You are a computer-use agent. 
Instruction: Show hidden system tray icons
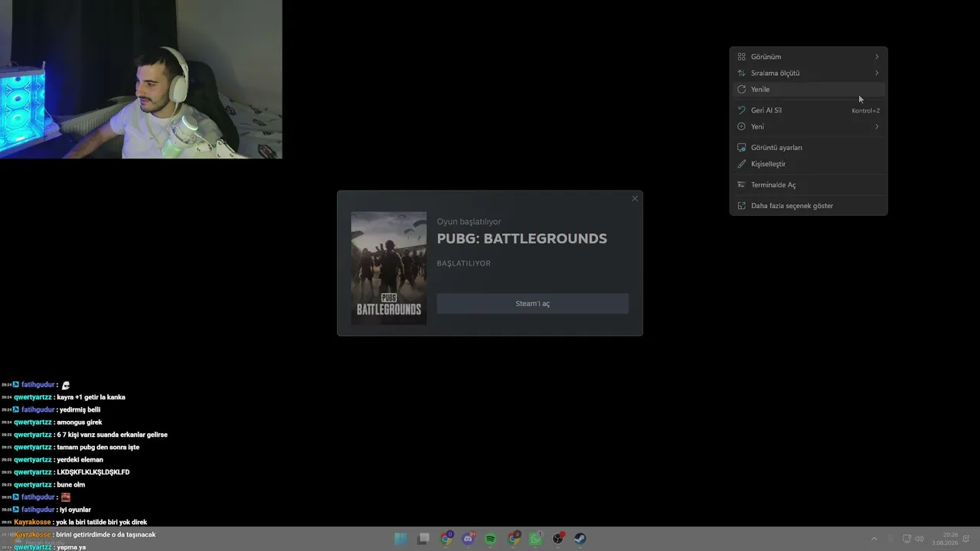874,539
